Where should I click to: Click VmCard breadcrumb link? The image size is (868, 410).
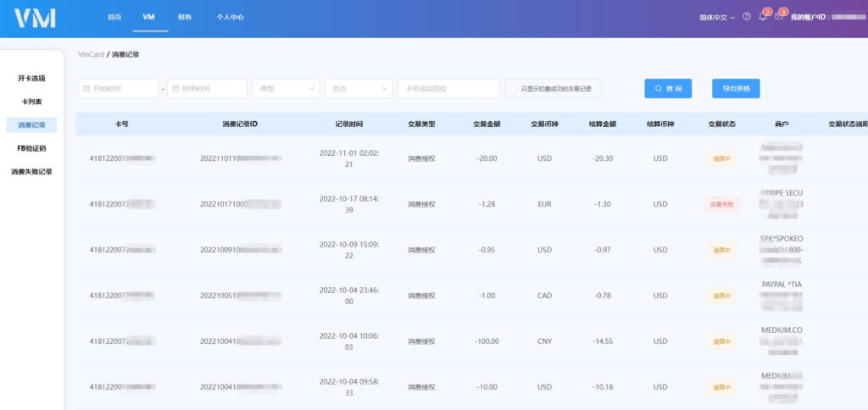click(x=91, y=54)
